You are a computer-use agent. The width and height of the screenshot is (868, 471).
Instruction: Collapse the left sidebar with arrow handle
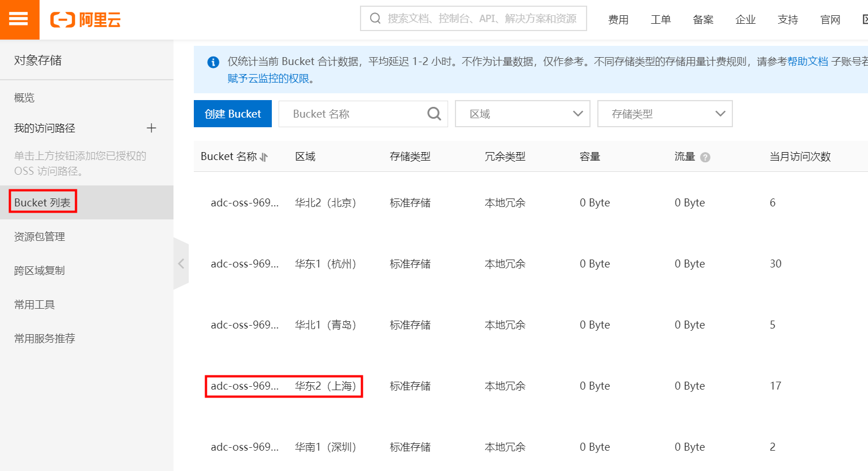pos(181,263)
